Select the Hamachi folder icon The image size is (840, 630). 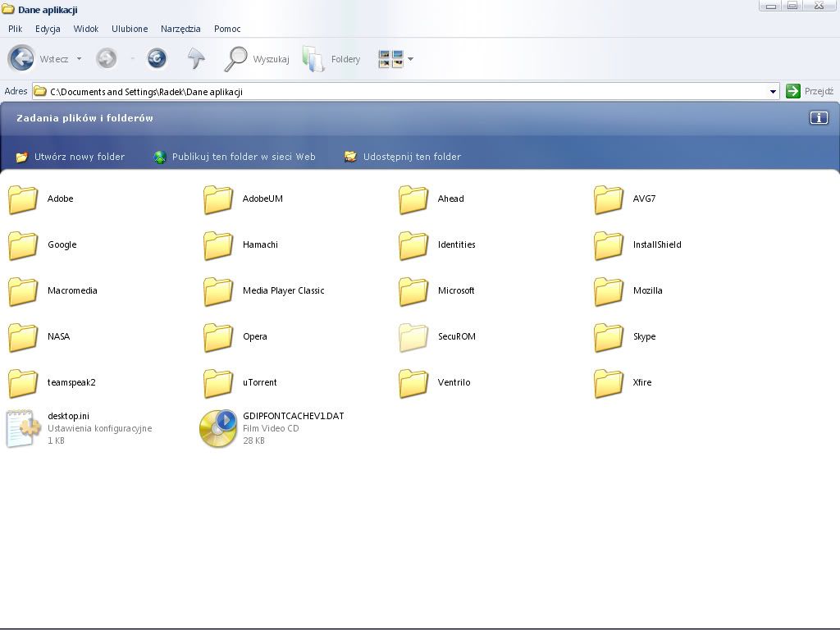pos(218,245)
